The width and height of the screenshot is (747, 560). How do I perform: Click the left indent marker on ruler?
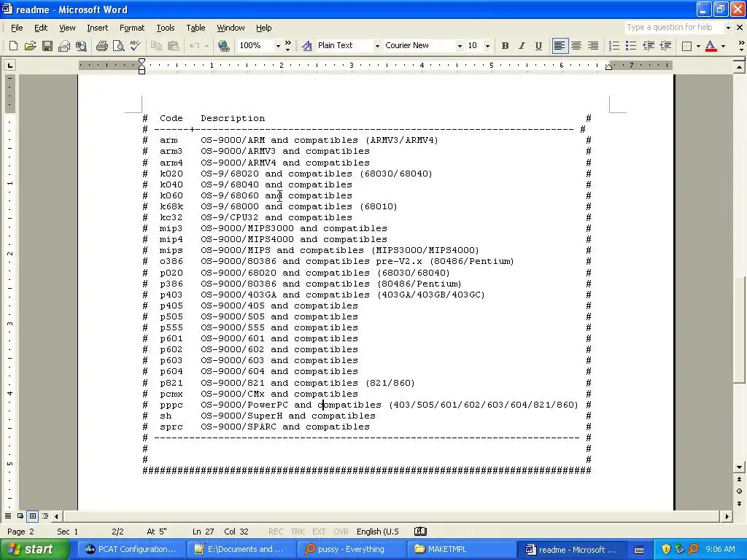(142, 71)
